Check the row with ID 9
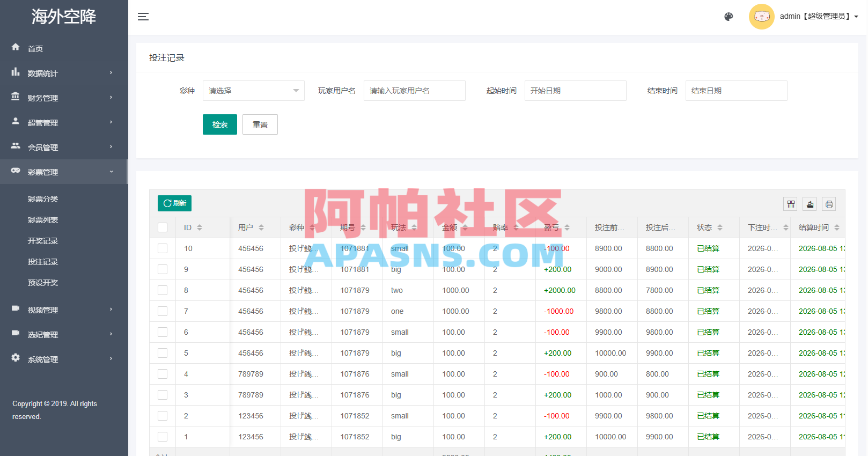 pyautogui.click(x=163, y=269)
